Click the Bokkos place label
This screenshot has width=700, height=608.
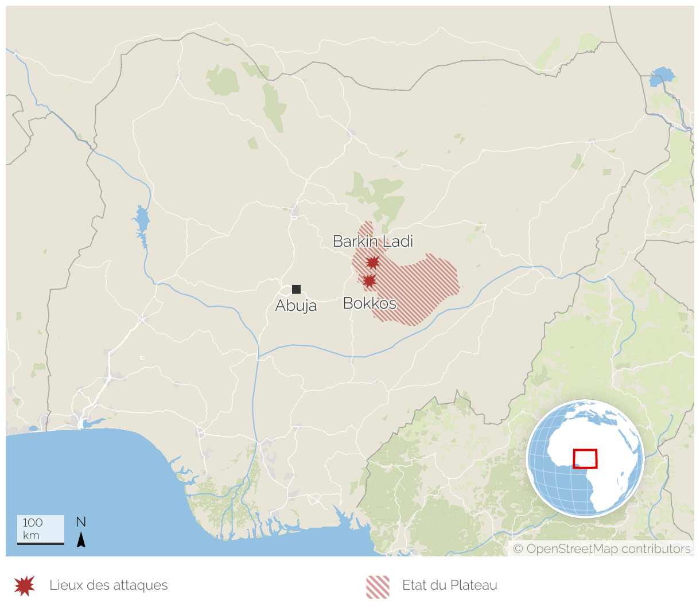coord(370,303)
